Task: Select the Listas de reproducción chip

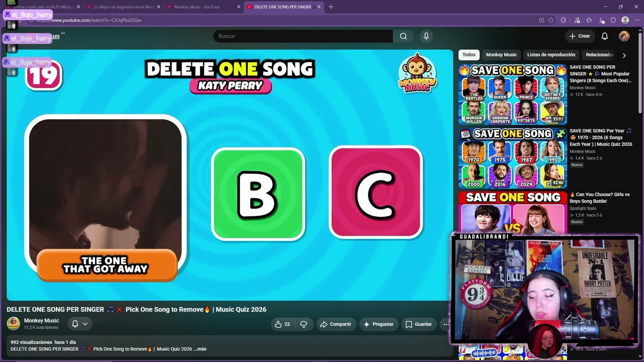Action: [551, 55]
